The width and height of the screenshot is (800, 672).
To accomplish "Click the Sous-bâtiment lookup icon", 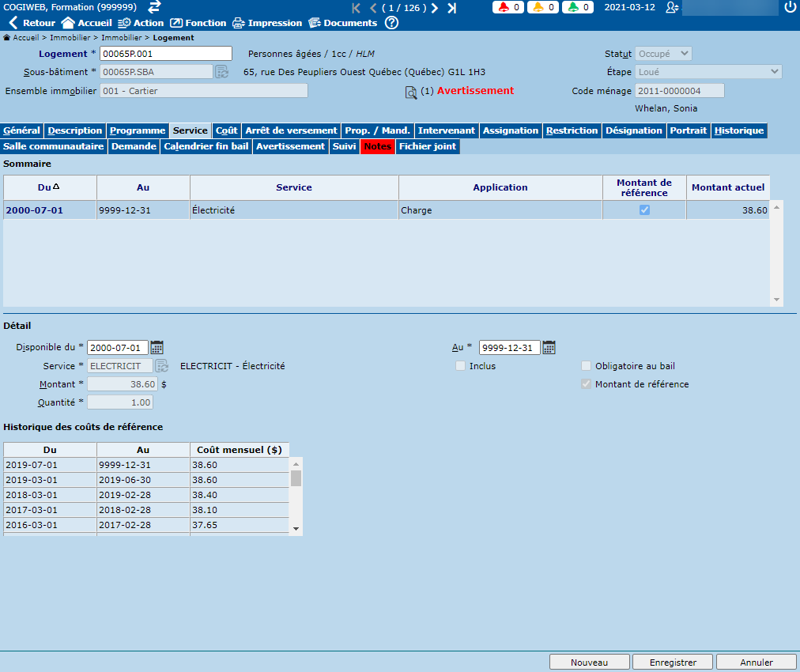I will 221,72.
